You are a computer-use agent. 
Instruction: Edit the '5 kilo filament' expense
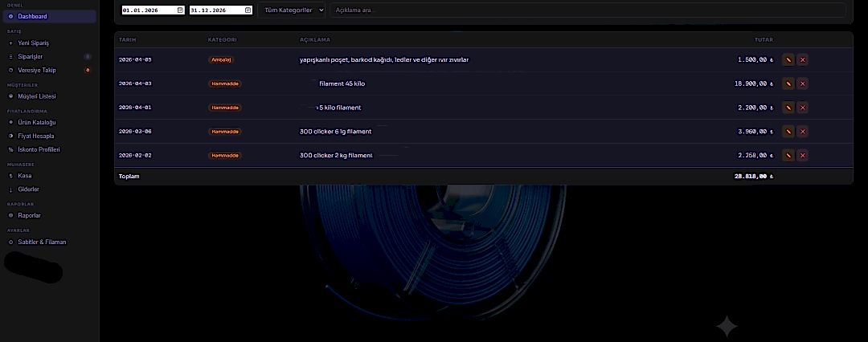click(x=788, y=108)
